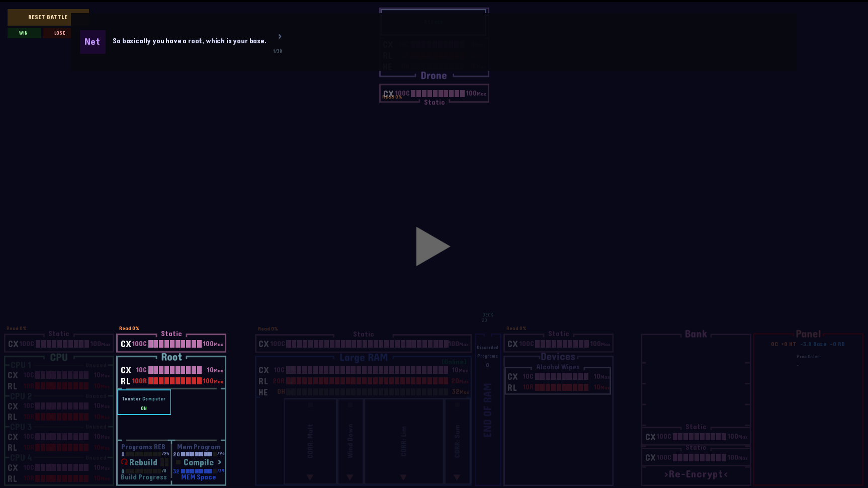This screenshot has width=868, height=488.
Task: Click the Build Progress bar
Action: (x=143, y=471)
